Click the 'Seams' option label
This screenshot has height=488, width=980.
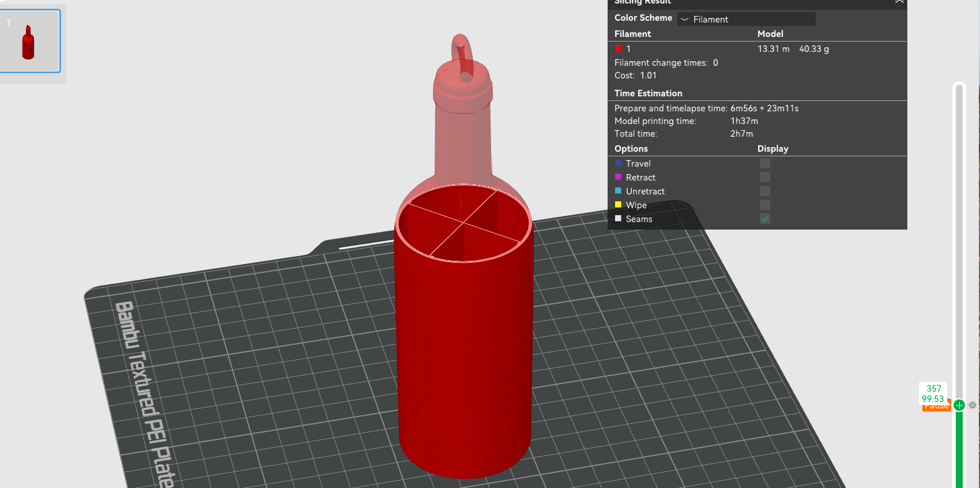tap(639, 219)
